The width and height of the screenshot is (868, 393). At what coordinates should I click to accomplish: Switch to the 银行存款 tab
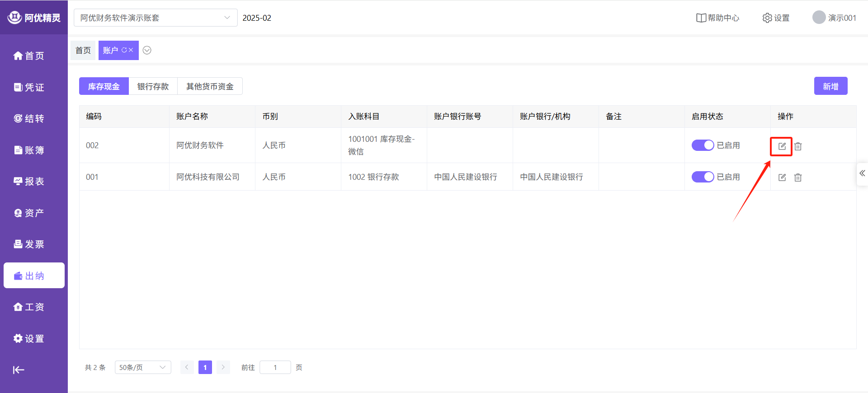point(153,86)
